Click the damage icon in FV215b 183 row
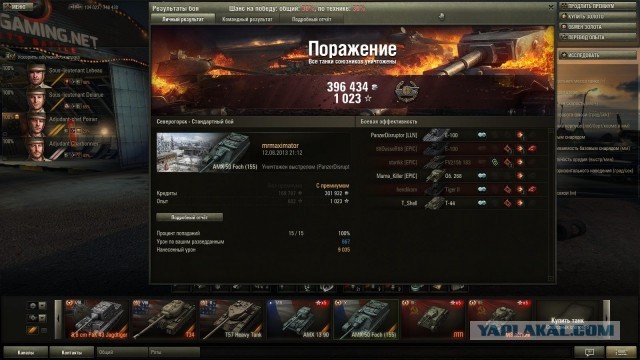This screenshot has height=360, width=640. (520, 162)
